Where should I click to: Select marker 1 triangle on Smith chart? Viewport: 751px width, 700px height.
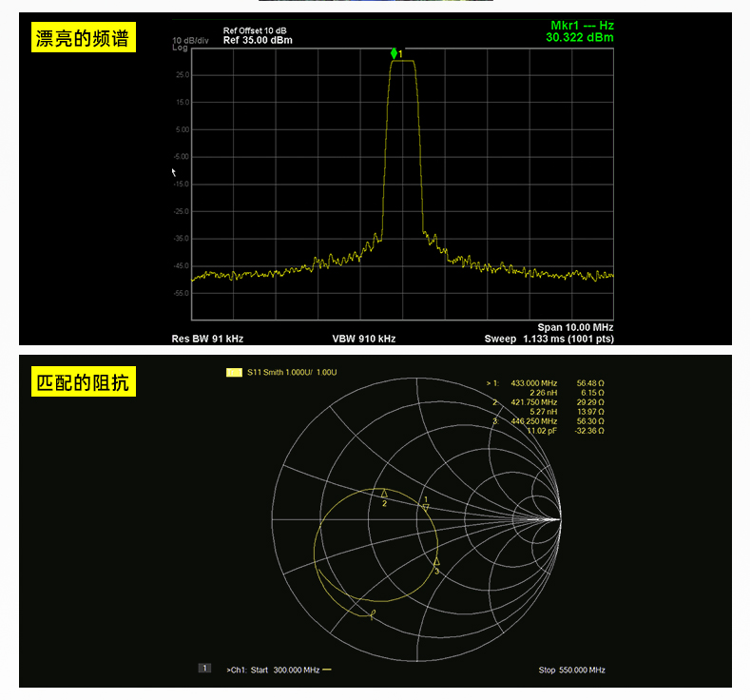(426, 507)
